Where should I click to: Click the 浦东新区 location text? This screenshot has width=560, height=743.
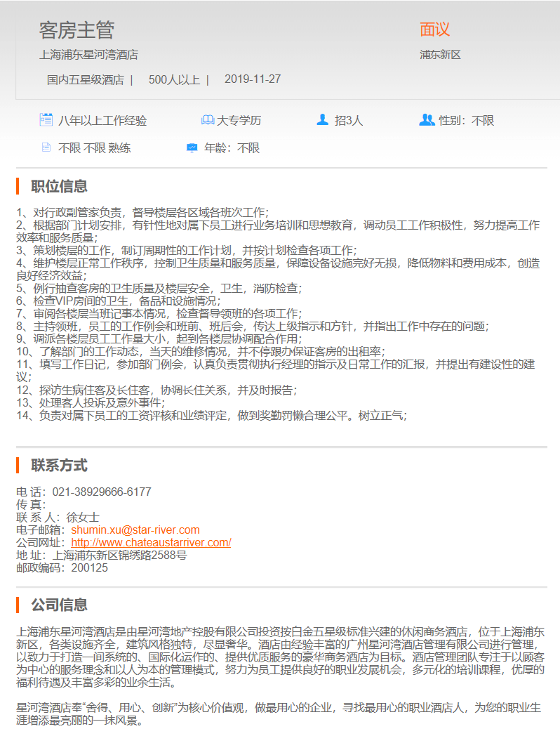440,55
